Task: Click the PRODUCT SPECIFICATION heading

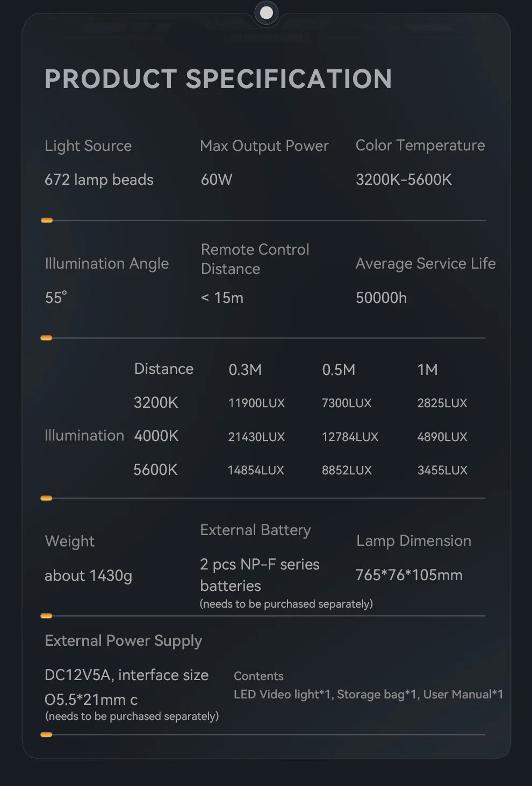Action: tap(218, 79)
